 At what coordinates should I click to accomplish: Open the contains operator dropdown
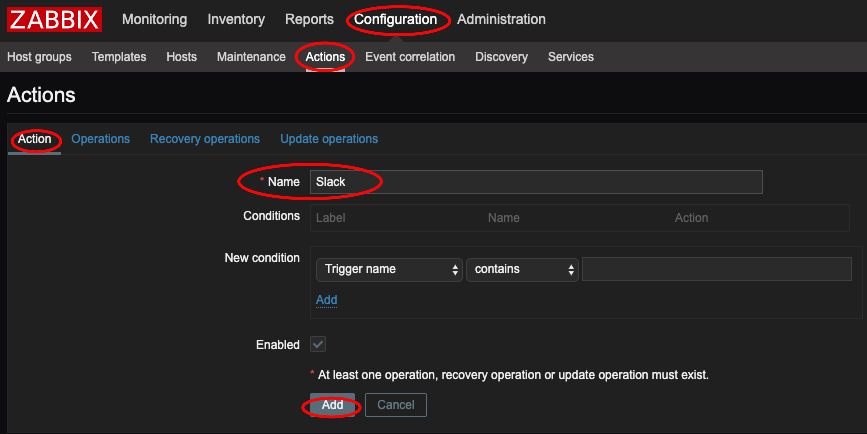(522, 269)
